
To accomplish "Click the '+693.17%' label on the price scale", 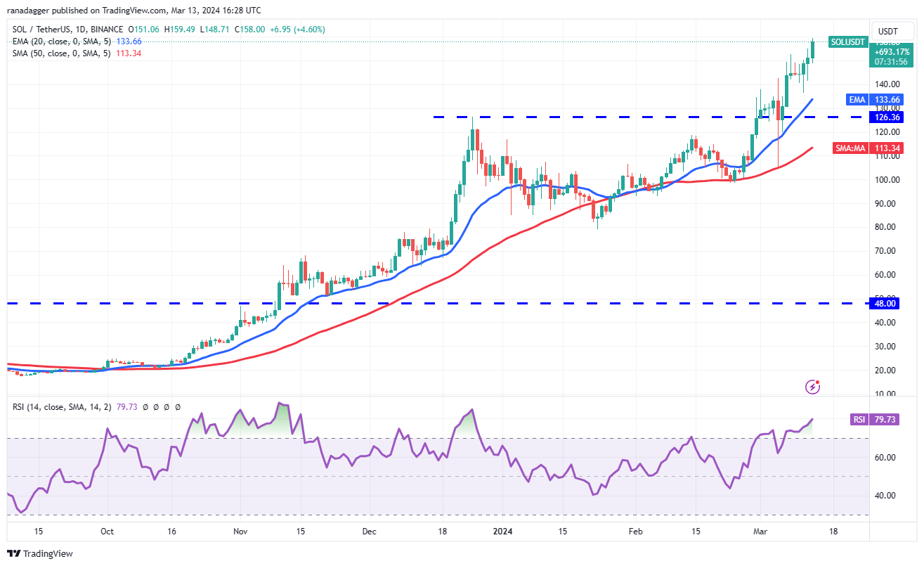I will point(890,51).
